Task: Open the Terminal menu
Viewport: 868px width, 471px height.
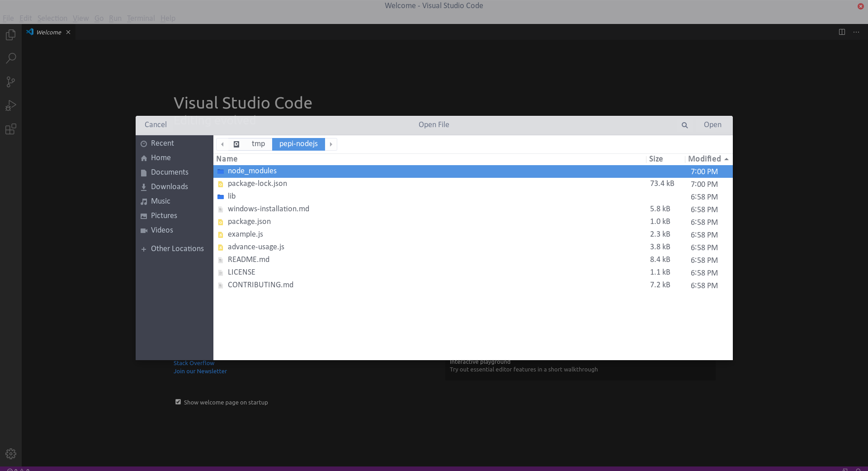Action: tap(141, 18)
